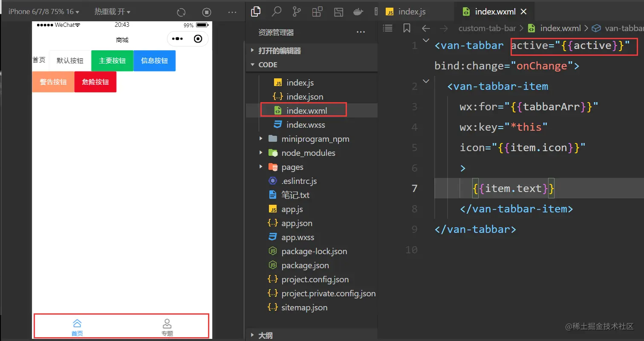The height and width of the screenshot is (341, 644).
Task: Open app.js in the file tree
Action: coord(312,209)
